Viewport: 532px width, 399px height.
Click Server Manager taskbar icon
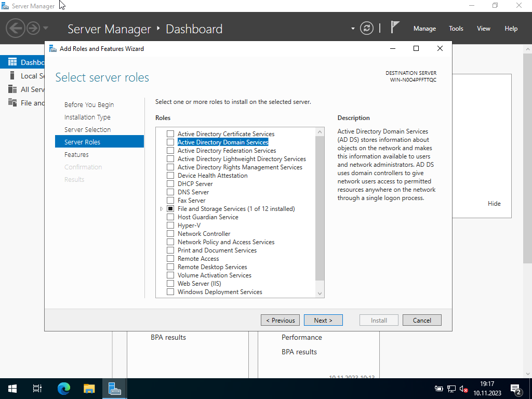click(115, 389)
